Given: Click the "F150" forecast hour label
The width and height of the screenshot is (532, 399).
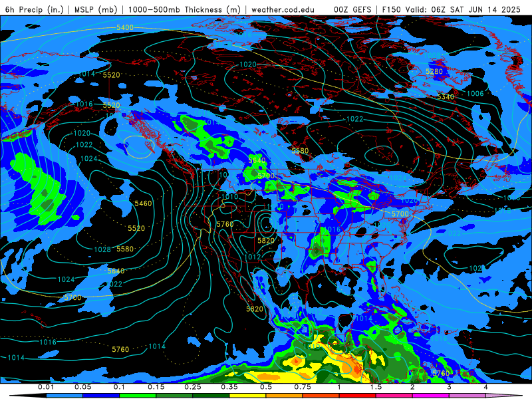Looking at the screenshot, I should [392, 9].
